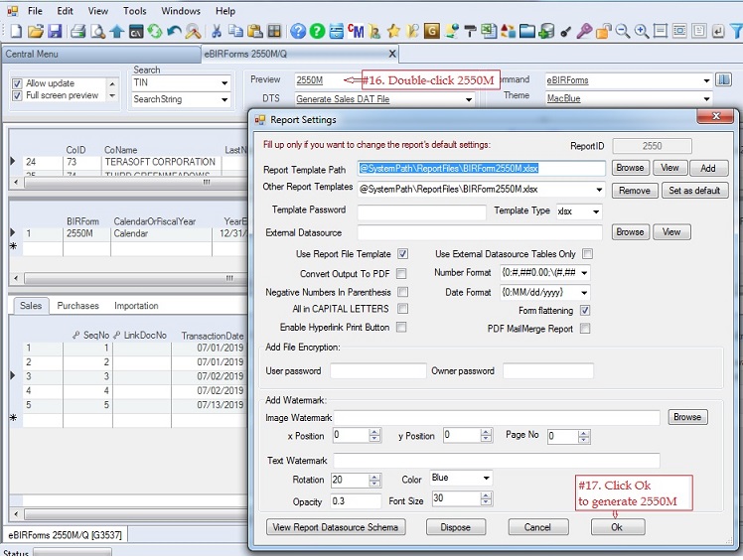Check Use External Datasource Tables Only
Viewport: 743px width, 560px height.
(x=588, y=254)
